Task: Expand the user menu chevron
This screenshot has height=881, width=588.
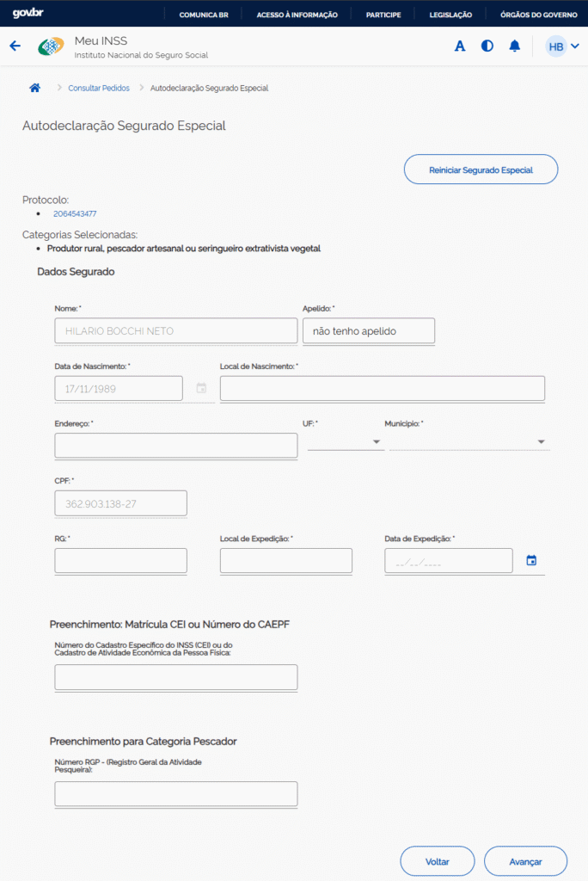Action: click(575, 46)
